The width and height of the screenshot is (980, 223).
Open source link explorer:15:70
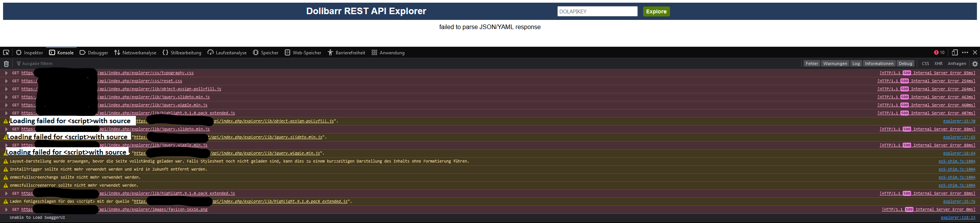click(x=959, y=121)
